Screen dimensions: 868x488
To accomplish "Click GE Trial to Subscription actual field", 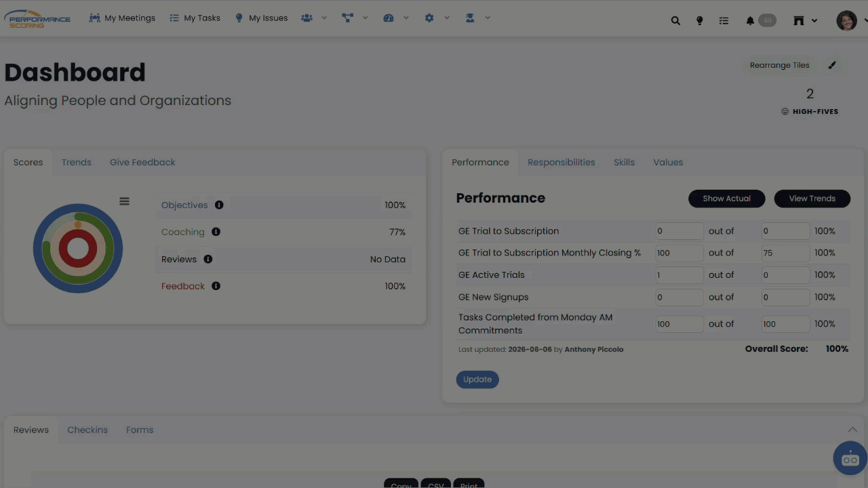I will 679,231.
